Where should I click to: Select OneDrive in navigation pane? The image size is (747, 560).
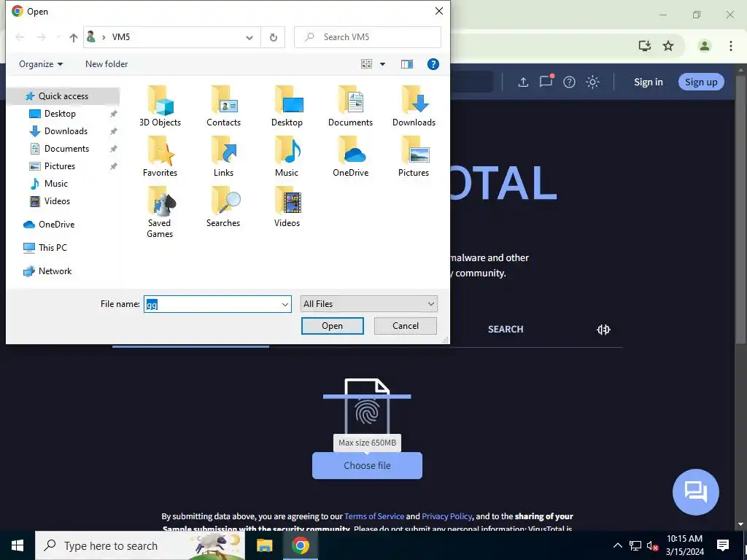56,225
